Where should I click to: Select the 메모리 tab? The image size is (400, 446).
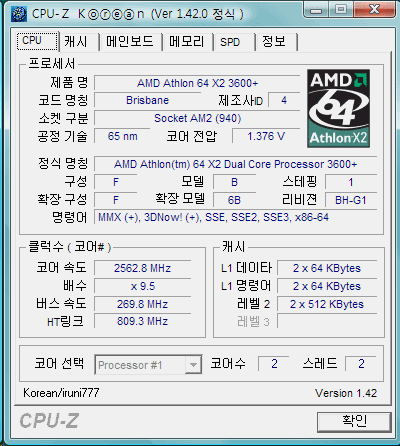188,42
